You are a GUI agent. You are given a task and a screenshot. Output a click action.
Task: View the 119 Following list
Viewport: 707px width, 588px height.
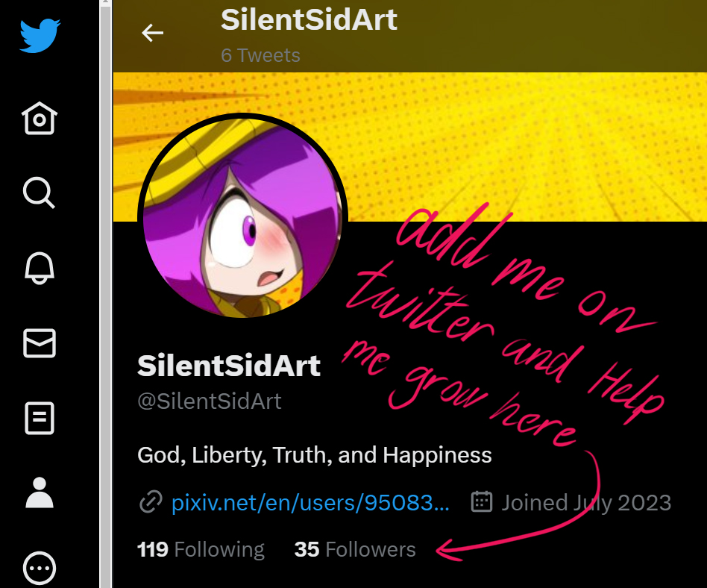coord(201,550)
